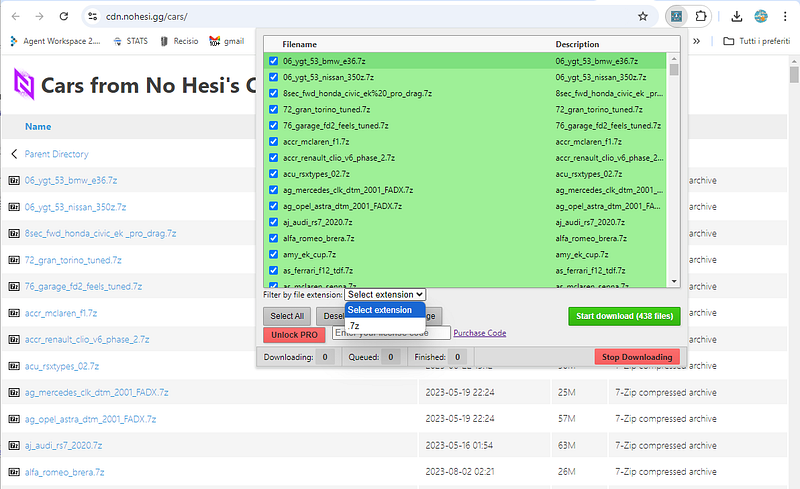
Task: Uncheck 06_ygt_53_bmw_e36.7z checkbox
Action: pos(273,61)
